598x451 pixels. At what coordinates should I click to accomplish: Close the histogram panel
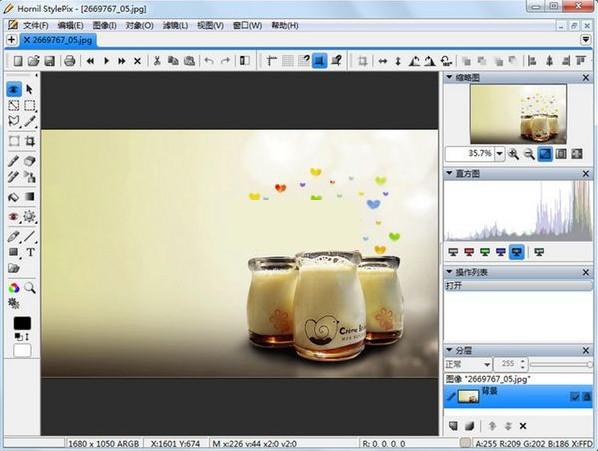586,174
